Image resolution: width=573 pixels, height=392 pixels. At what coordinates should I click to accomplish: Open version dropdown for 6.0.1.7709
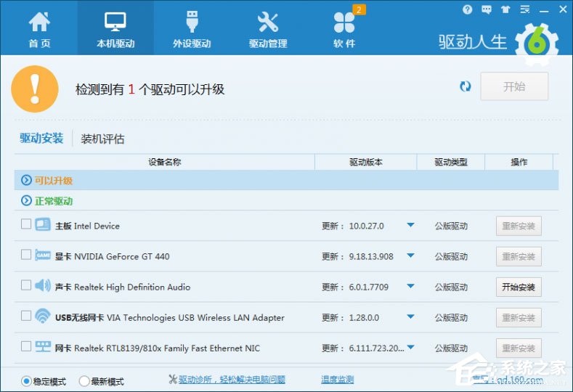click(410, 286)
